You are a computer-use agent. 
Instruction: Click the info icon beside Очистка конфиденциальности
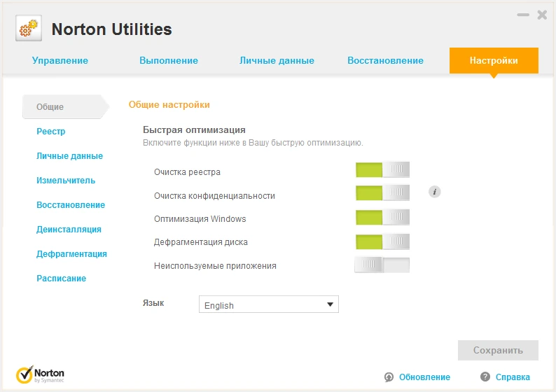434,192
